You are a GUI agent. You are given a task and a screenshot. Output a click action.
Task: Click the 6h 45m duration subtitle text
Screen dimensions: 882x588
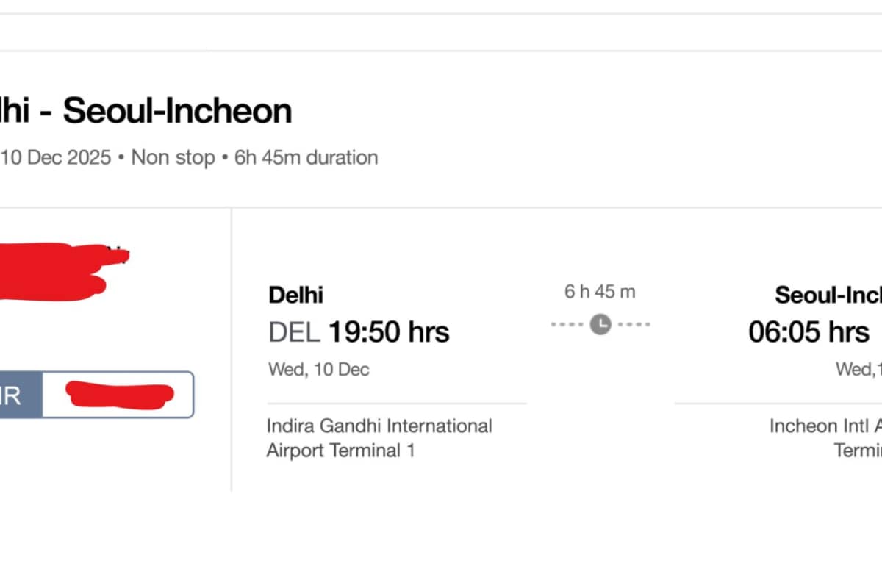click(306, 157)
